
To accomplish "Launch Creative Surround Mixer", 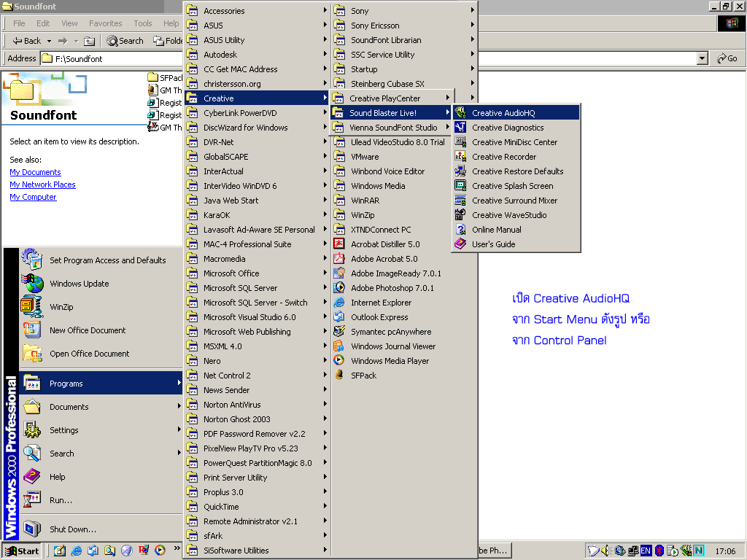I will [516, 201].
